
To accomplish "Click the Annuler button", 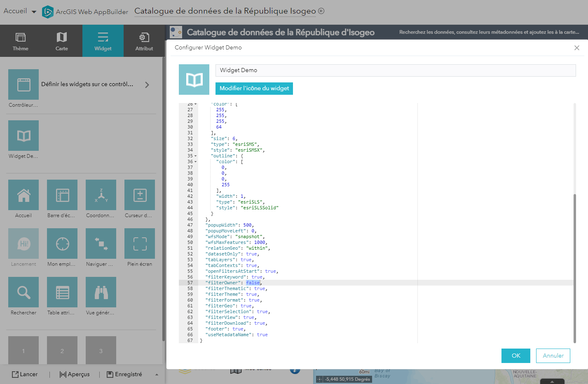I will [x=553, y=356].
